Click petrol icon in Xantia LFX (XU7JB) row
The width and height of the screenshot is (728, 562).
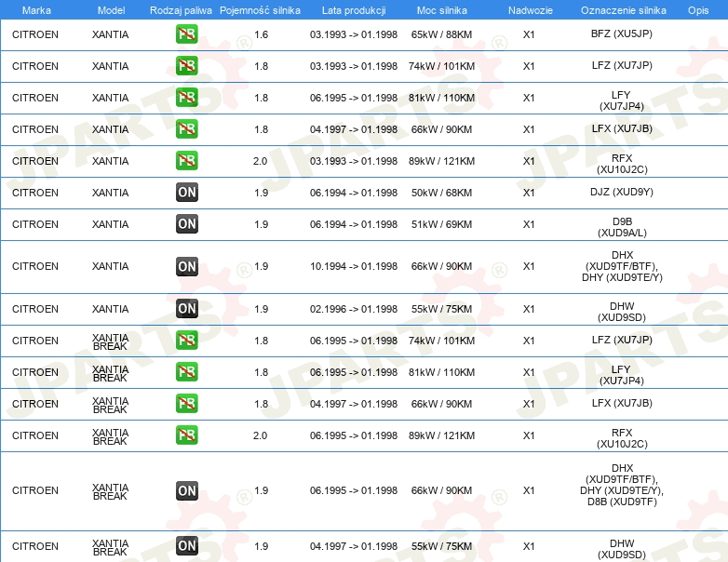186,128
